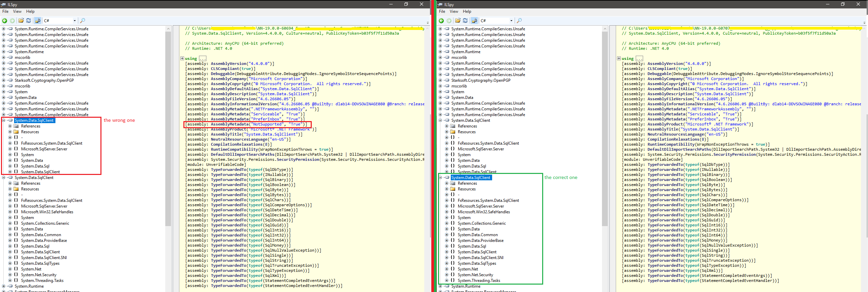This screenshot has width=868, height=292.
Task: Open File menu in left ILSpy window
Action: point(5,11)
